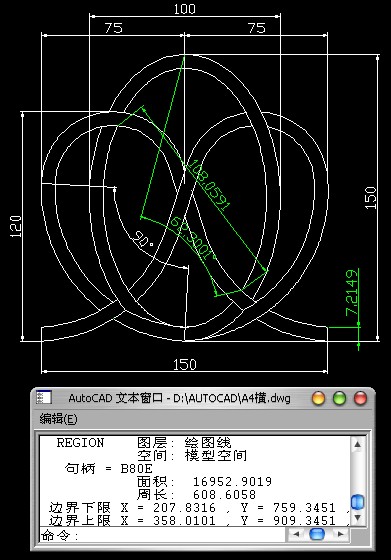391x560 pixels.
Task: Click the left 75 dimension text
Action: point(114,28)
